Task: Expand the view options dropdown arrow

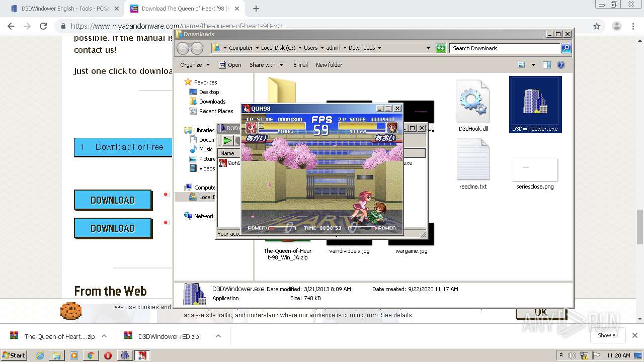Action: (533, 65)
